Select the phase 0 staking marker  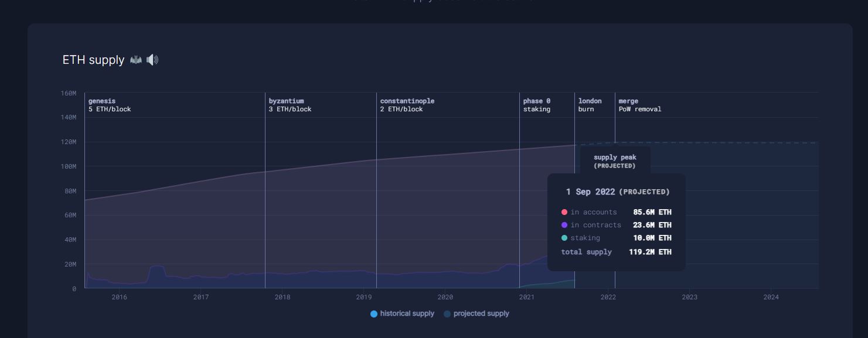coord(537,105)
